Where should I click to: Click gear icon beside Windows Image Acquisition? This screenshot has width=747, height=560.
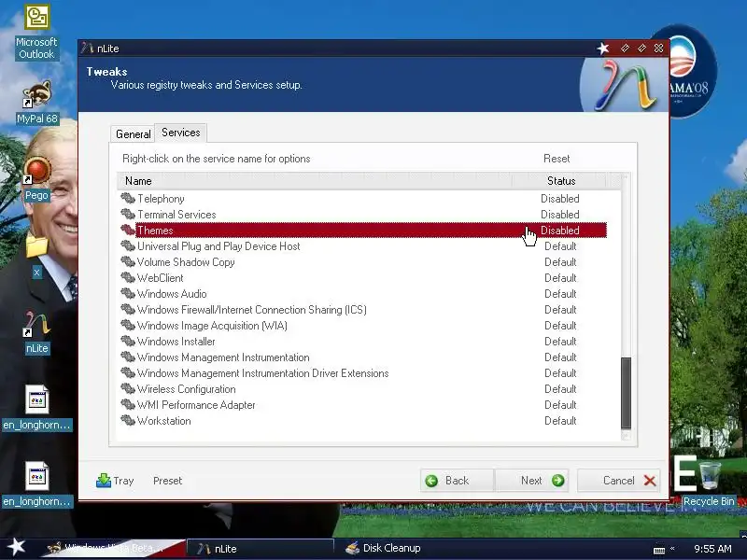(x=128, y=325)
